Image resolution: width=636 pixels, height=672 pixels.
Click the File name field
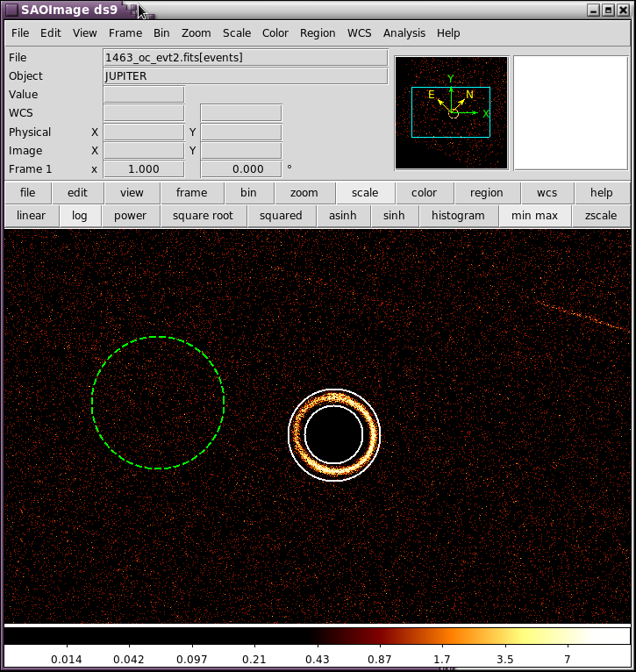click(245, 58)
